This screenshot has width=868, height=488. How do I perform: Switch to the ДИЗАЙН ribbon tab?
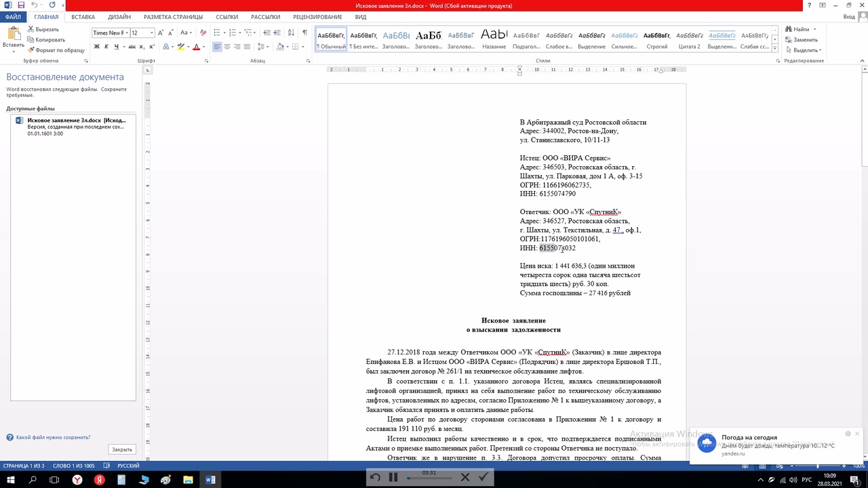coord(119,17)
